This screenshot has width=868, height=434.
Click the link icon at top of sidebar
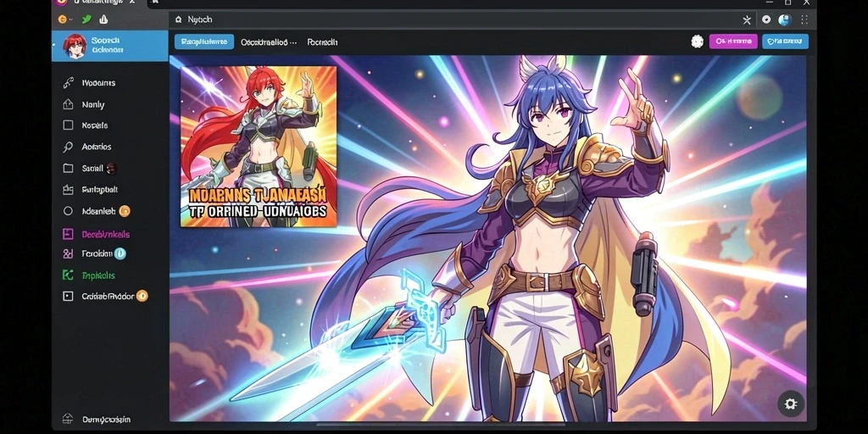tap(68, 83)
